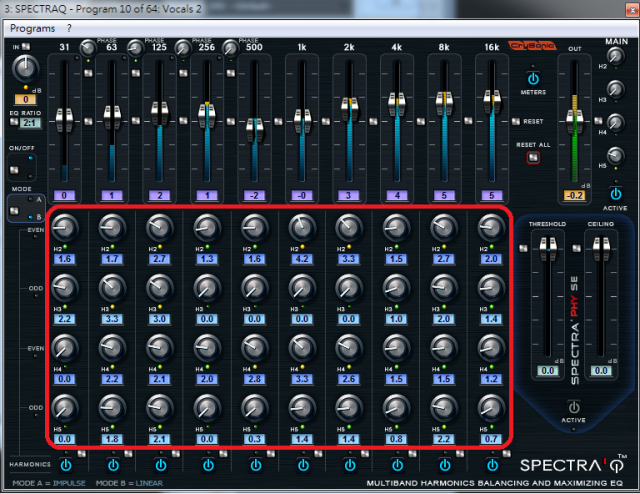Image resolution: width=640 pixels, height=494 pixels.
Task: Click the OUT level fader handle
Action: coord(575,122)
